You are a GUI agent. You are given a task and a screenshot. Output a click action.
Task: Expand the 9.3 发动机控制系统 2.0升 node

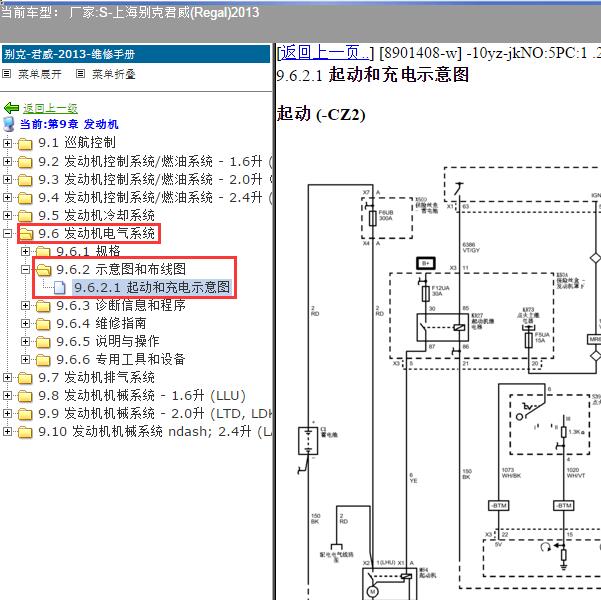(7, 179)
